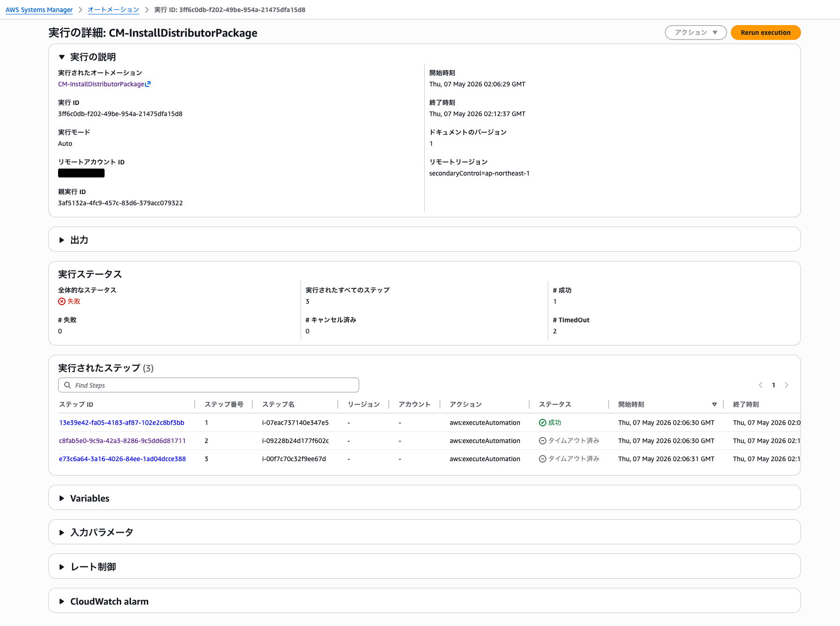Image resolution: width=840 pixels, height=626 pixels.
Task: Sort by the アカウント column header
Action: coord(414,404)
